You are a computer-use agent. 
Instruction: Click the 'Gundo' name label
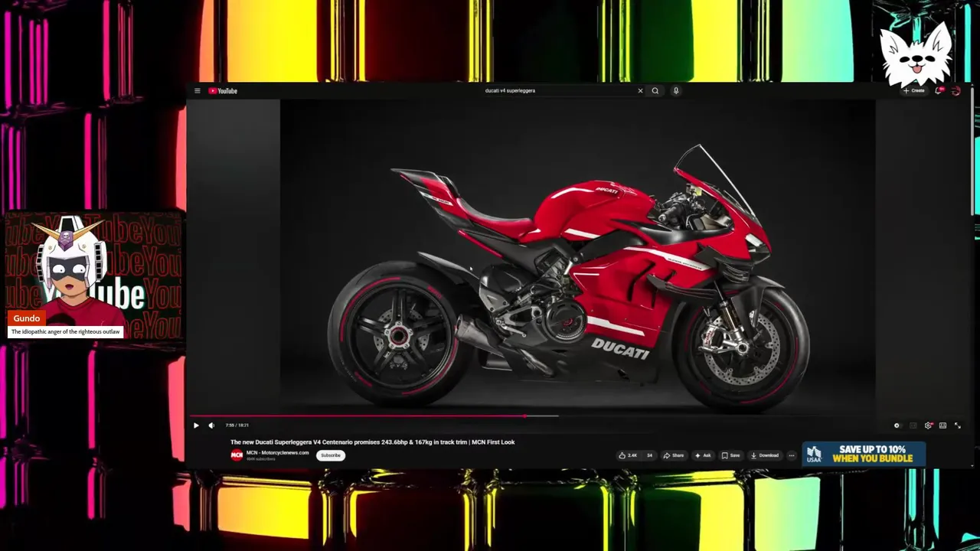27,318
